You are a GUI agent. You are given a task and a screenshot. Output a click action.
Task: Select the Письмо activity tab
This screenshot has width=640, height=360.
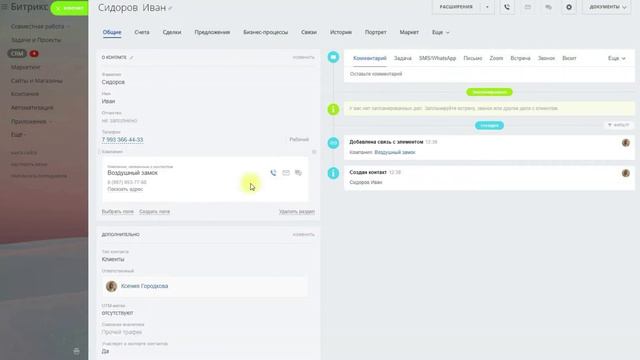tap(473, 58)
